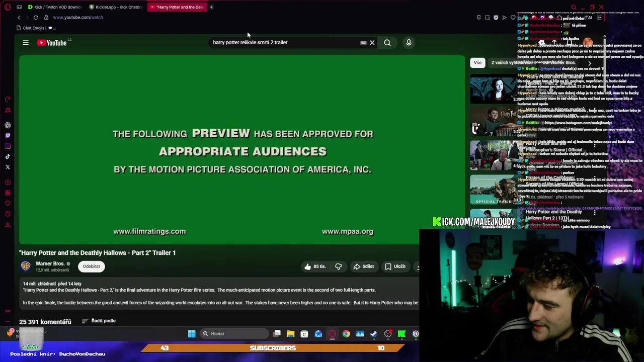The width and height of the screenshot is (644, 362).
Task: Select the Vše filter chip
Action: tap(477, 63)
